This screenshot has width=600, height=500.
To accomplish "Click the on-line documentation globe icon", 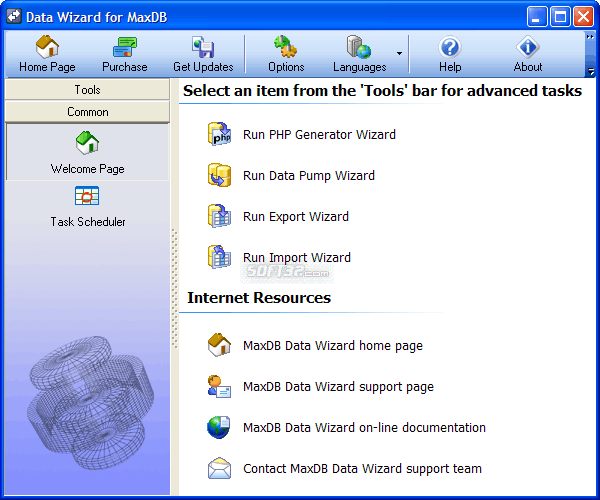I will 218,427.
